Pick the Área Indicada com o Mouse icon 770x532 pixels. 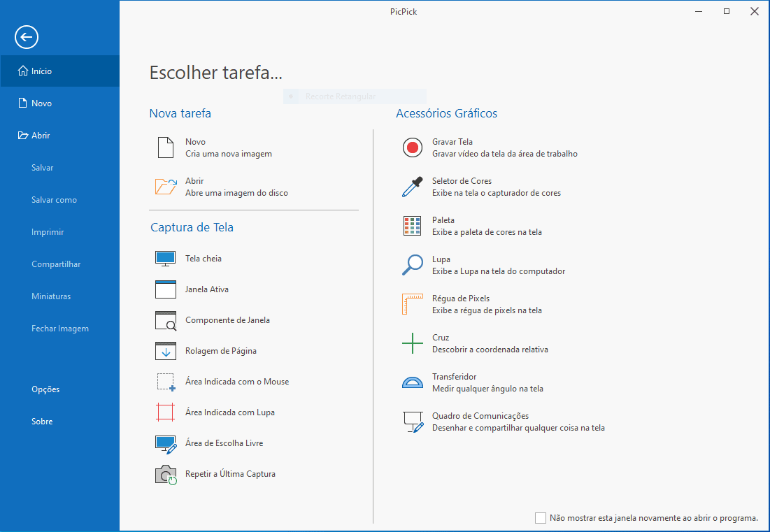(166, 382)
